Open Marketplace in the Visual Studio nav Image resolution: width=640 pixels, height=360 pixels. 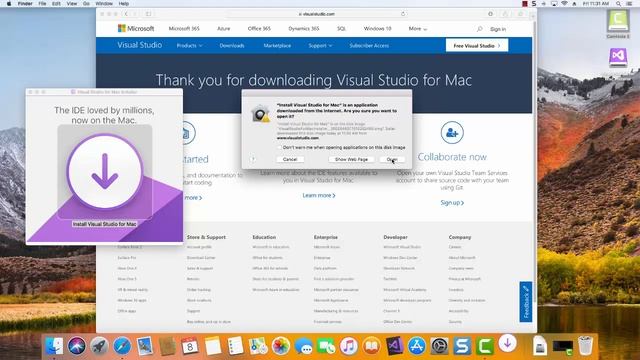coord(277,46)
